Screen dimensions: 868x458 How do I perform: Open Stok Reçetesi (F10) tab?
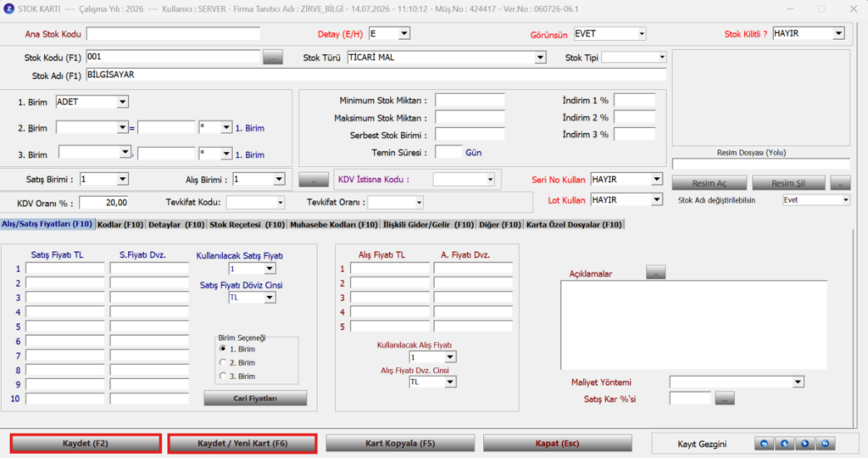tap(247, 224)
